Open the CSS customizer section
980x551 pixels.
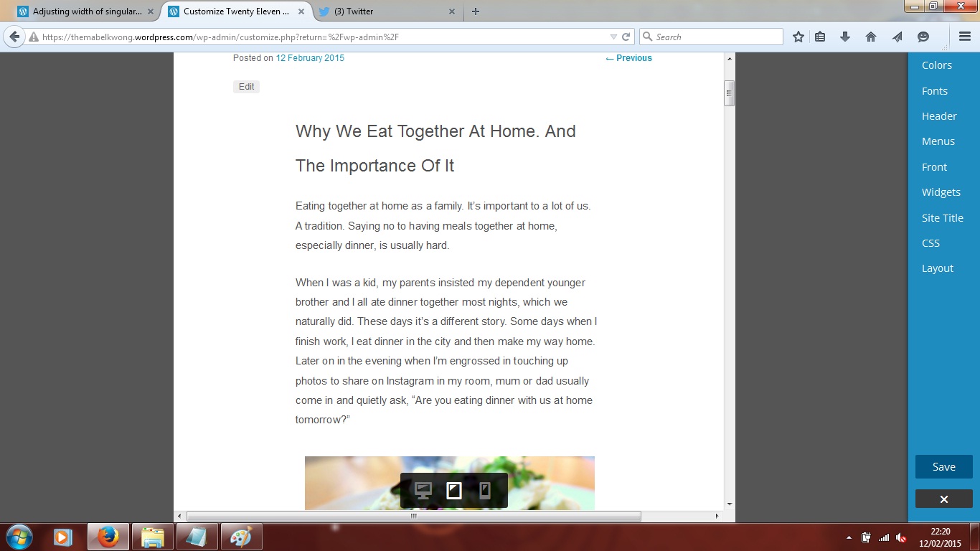[930, 243]
